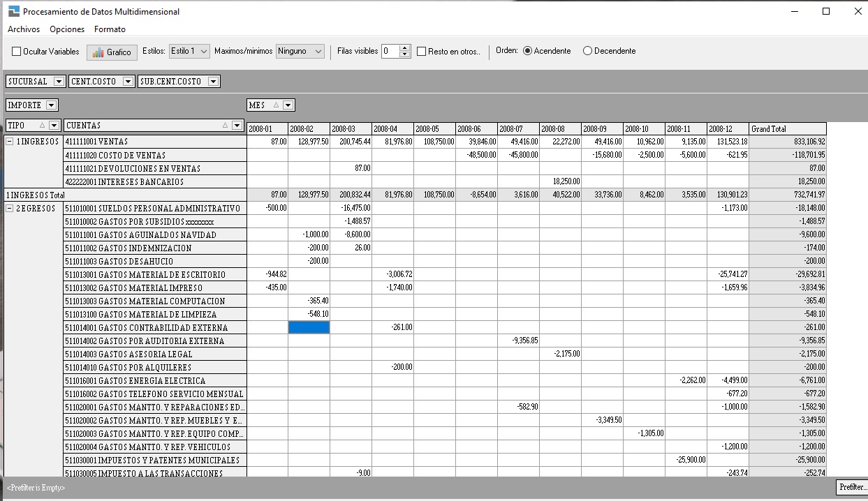The height and width of the screenshot is (501, 868).
Task: Select the 411111001 VENTAS row label
Action: point(154,142)
